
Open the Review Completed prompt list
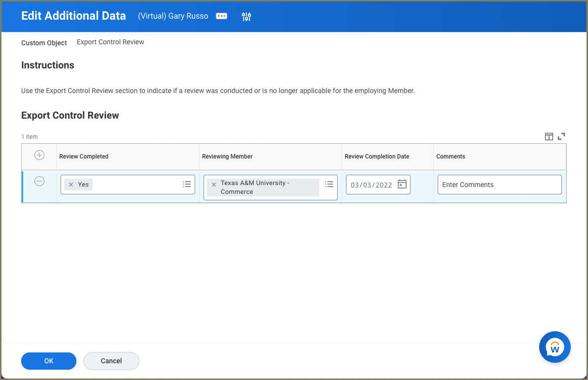[x=187, y=184]
